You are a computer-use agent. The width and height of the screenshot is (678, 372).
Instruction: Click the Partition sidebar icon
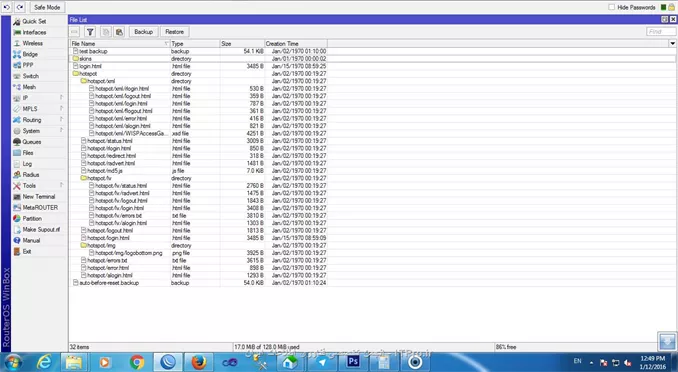(17, 218)
